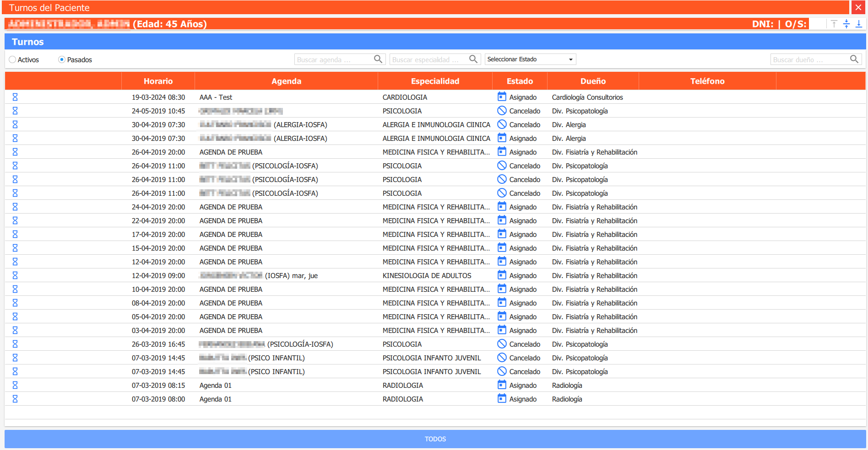The width and height of the screenshot is (868, 450).
Task: Click the search magnifier beside Buscar agenda
Action: coord(378,59)
